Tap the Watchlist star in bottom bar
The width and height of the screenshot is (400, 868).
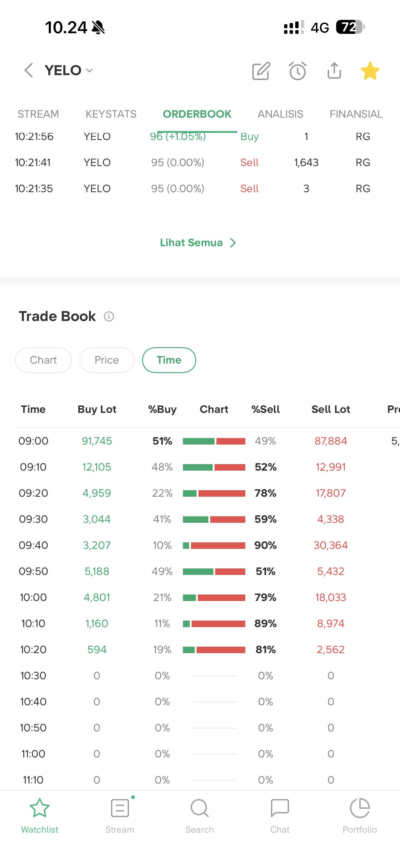[40, 814]
